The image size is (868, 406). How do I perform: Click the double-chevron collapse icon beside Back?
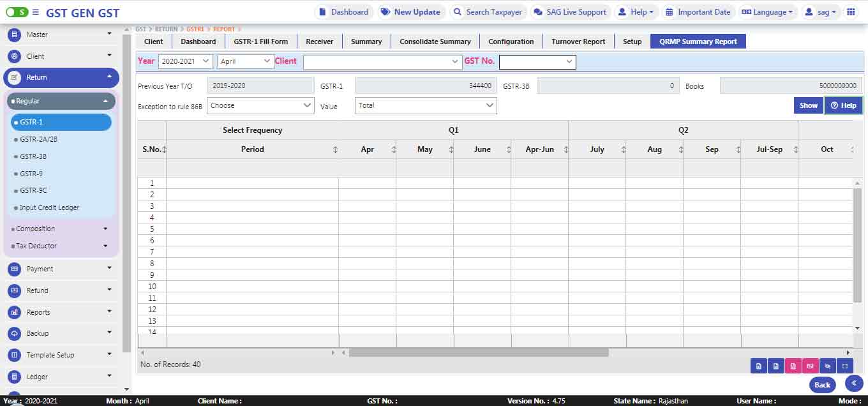[x=854, y=383]
